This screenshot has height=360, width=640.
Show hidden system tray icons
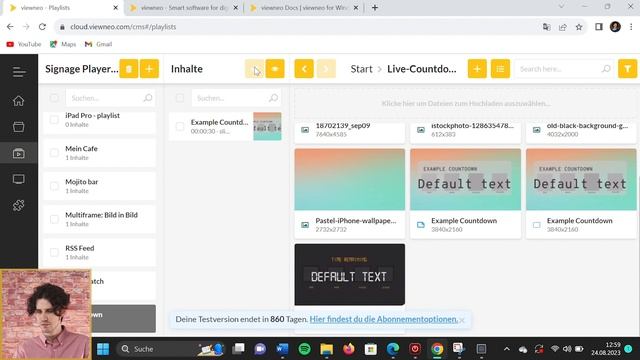pyautogui.click(x=507, y=349)
